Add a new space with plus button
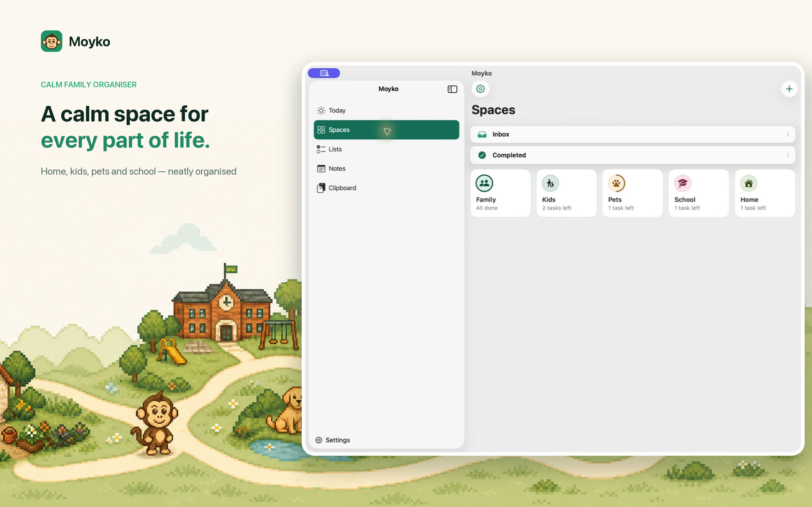The image size is (812, 507). 789,89
